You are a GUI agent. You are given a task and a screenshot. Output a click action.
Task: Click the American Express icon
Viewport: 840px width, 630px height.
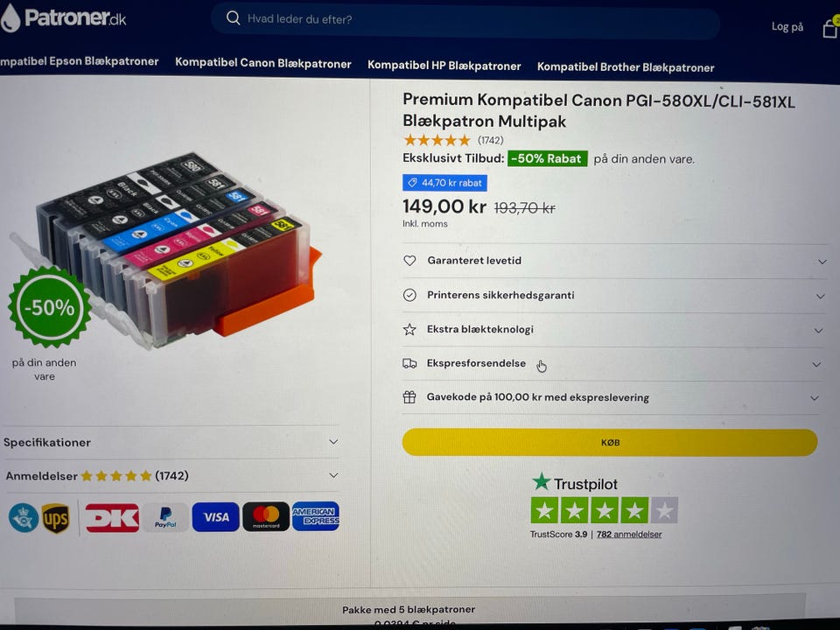pos(316,516)
